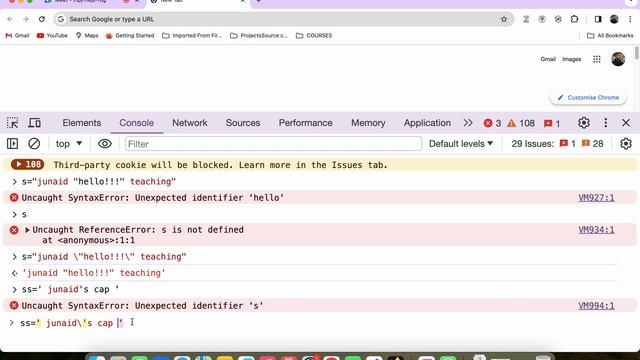This screenshot has height=360, width=640.
Task: Close the DevTools panel
Action: tap(626, 122)
